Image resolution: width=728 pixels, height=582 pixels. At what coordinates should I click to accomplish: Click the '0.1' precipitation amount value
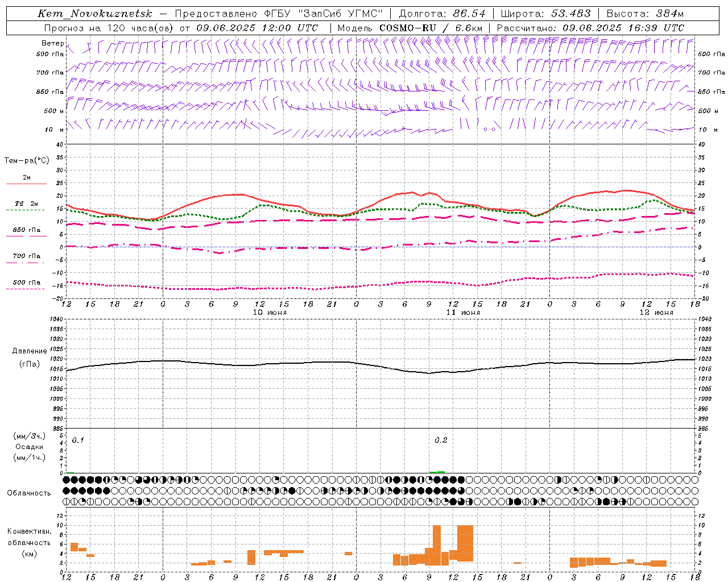78,440
